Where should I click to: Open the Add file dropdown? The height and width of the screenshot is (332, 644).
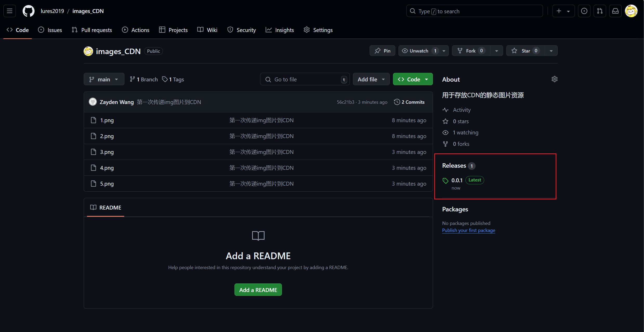click(371, 79)
